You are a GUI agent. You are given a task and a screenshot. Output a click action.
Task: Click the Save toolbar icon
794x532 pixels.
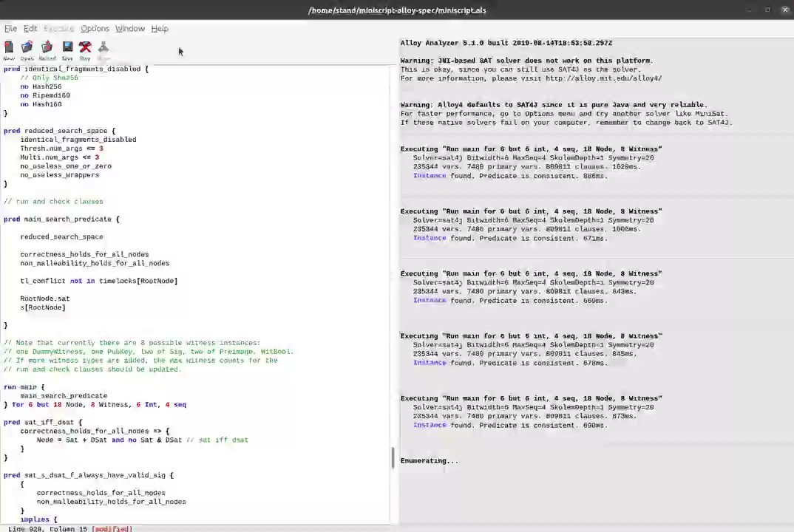click(67, 50)
